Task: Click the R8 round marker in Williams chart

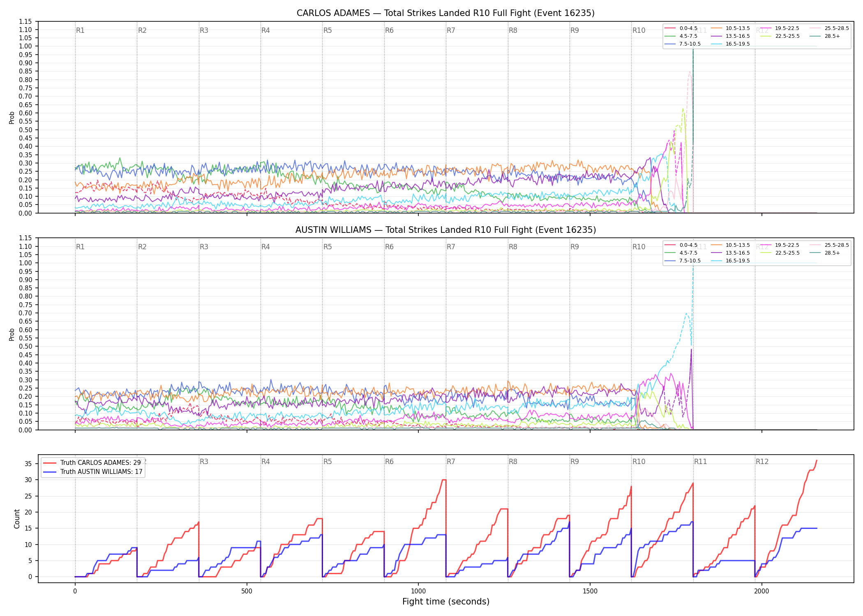Action: (513, 247)
